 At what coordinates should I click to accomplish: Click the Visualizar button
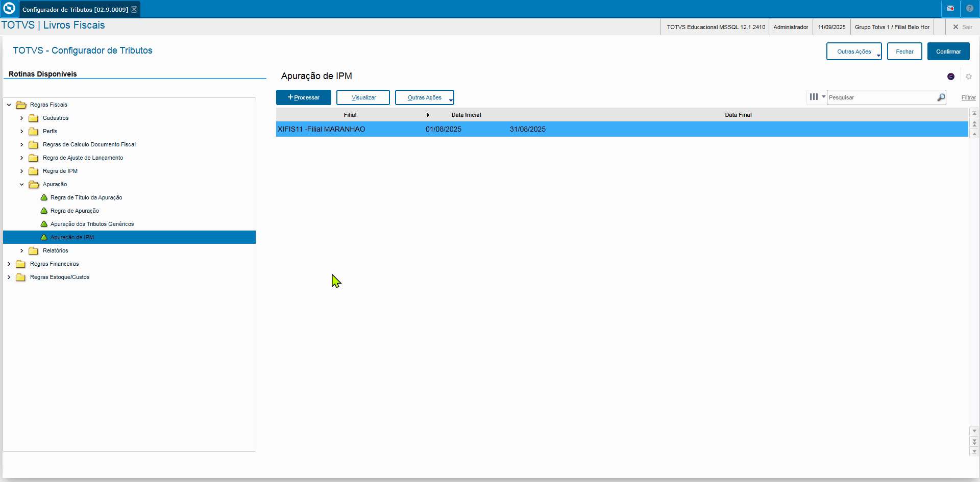tap(363, 97)
